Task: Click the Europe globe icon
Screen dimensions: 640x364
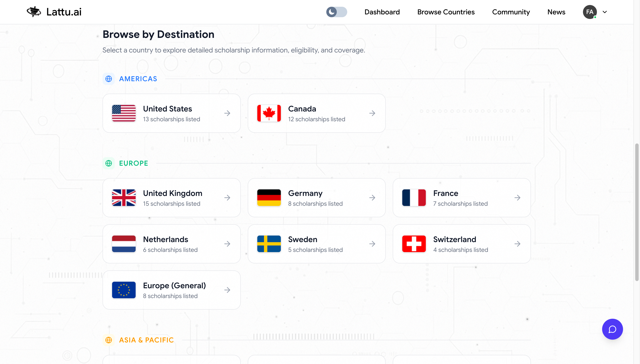Action: tap(108, 163)
